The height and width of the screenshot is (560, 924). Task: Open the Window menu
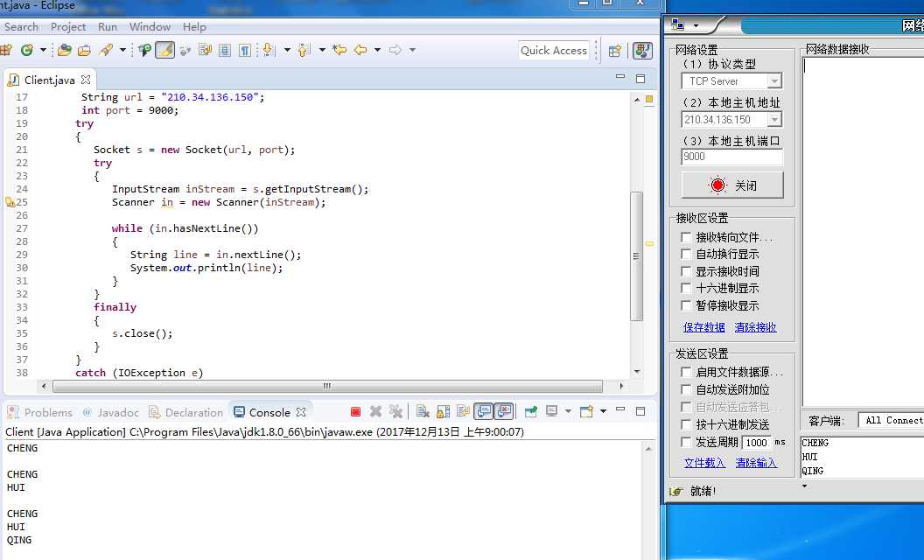coord(150,27)
